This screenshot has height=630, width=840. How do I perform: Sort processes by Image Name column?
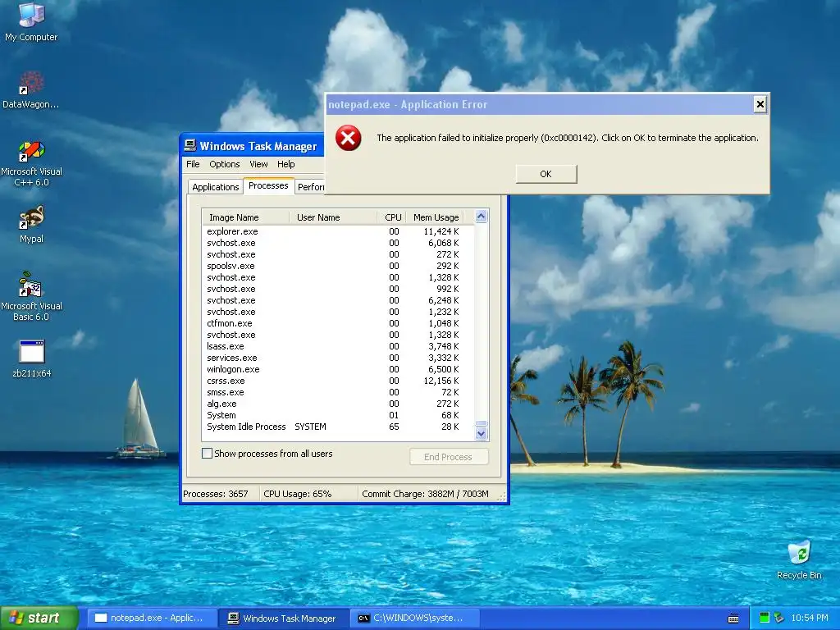(247, 217)
